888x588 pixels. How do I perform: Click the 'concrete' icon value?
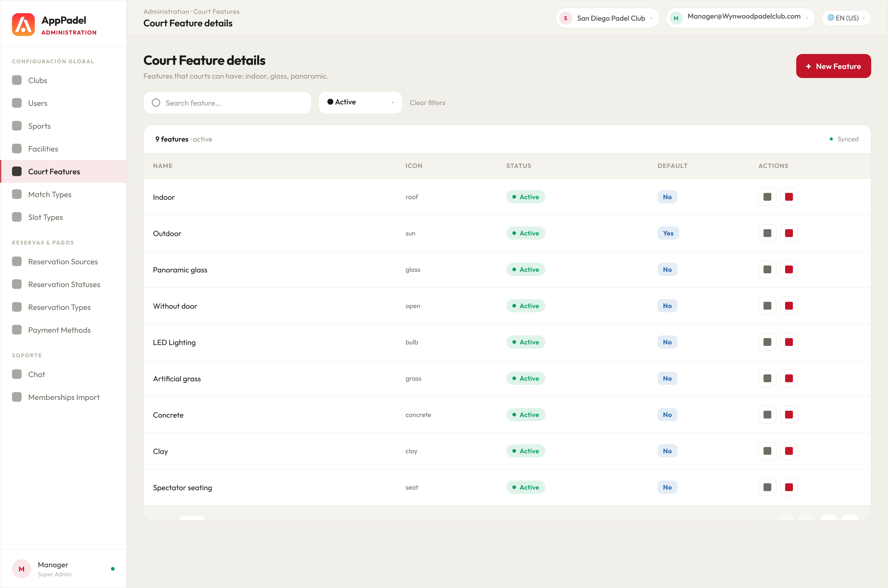[418, 415]
